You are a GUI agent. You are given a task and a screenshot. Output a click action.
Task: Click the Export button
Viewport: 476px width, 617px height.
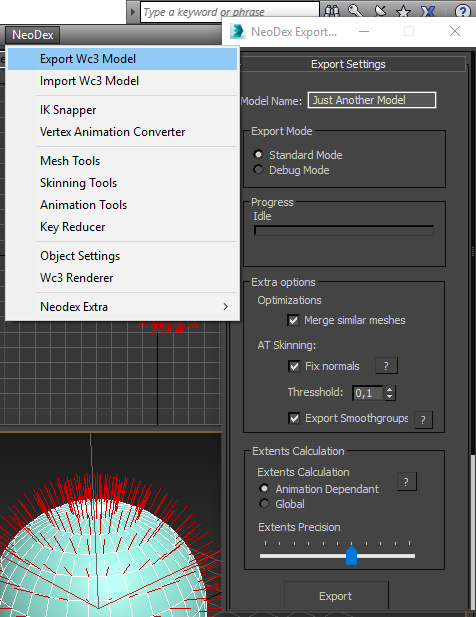[x=336, y=596]
